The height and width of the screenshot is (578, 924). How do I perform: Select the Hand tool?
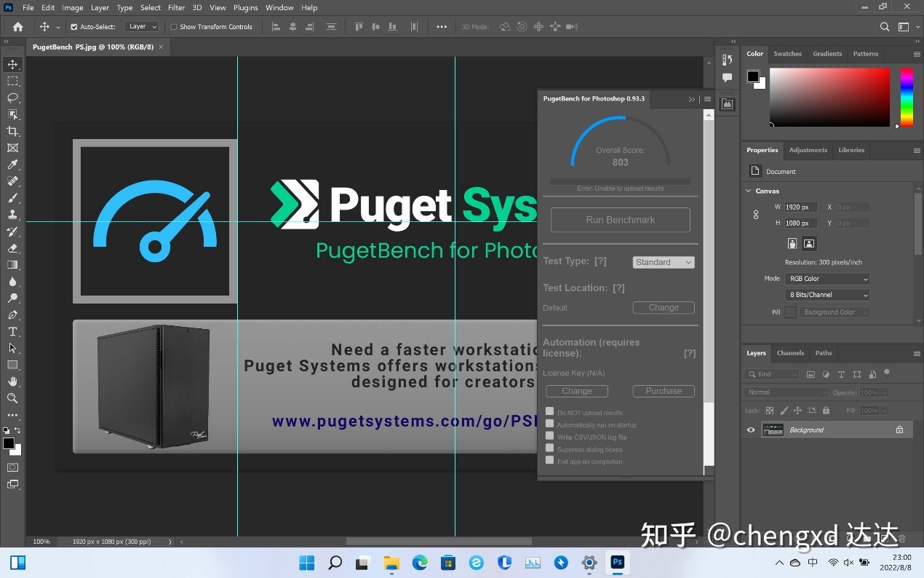[x=12, y=381]
